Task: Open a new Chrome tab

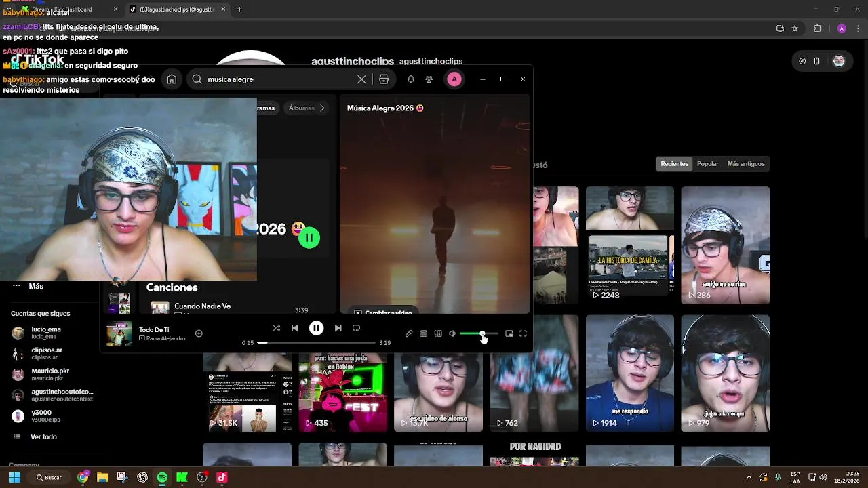Action: point(239,9)
